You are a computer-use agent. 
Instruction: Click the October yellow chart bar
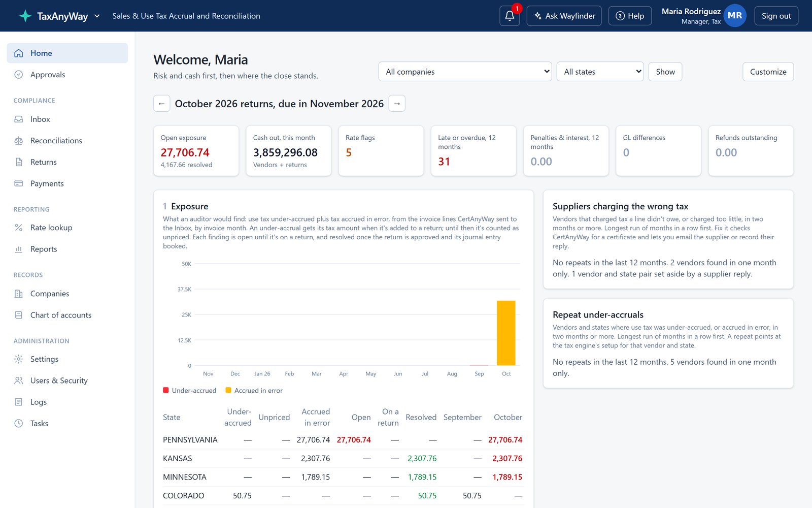506,333
